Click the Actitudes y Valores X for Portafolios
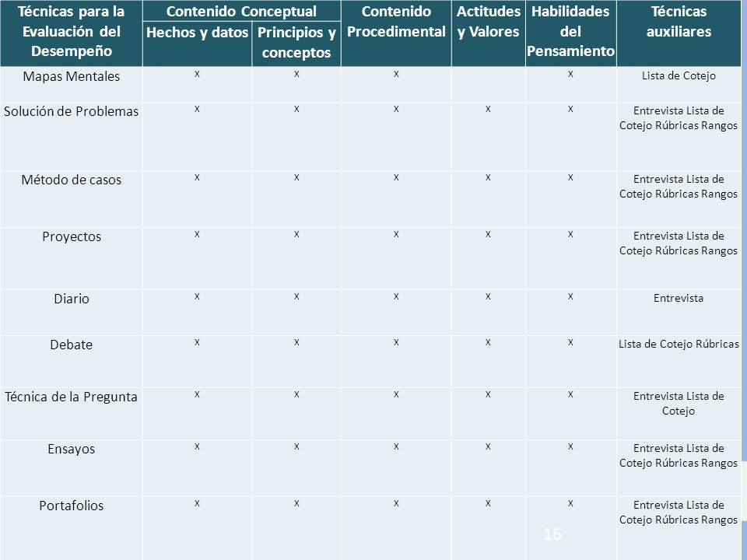The width and height of the screenshot is (747, 560). click(488, 503)
